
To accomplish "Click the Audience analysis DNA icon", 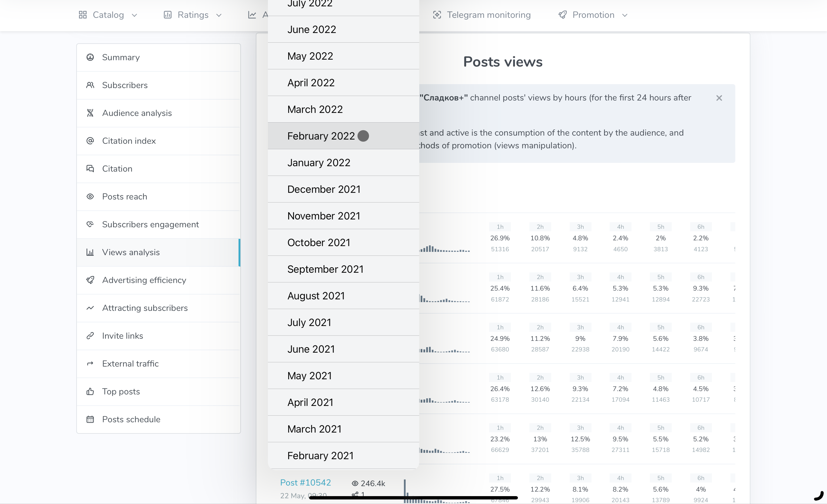I will (x=90, y=113).
